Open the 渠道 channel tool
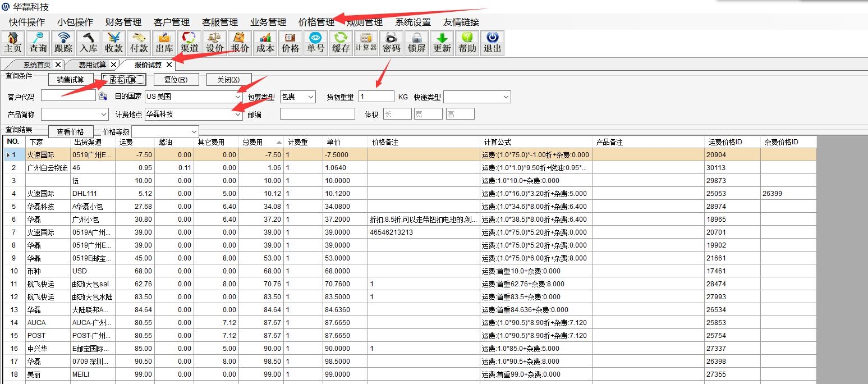868x384 pixels. click(190, 43)
